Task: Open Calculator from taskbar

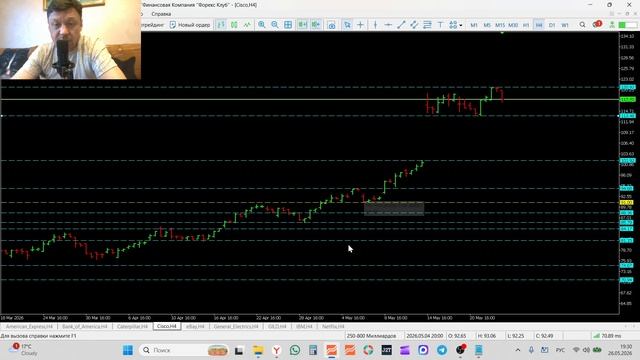Action: click(313, 350)
